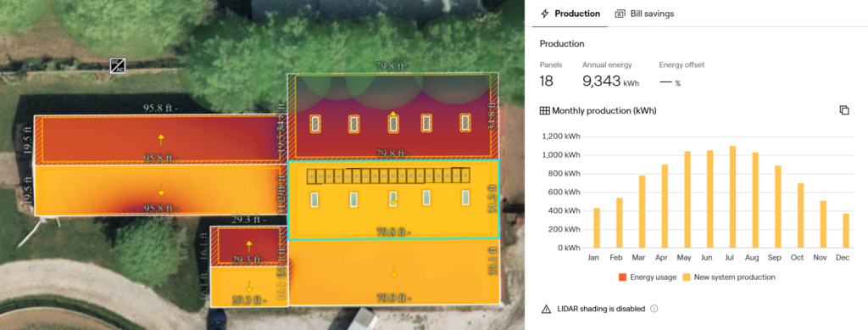Viewport: 868px width, 330px height.
Task: Click the down arrow on 95.8 ft yellow roof
Action: point(161,190)
